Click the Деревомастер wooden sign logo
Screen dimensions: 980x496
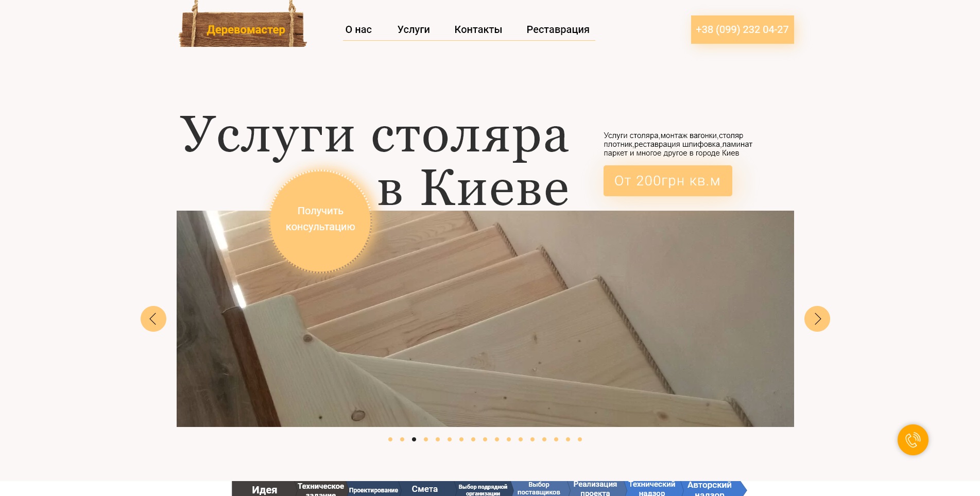pyautogui.click(x=243, y=24)
